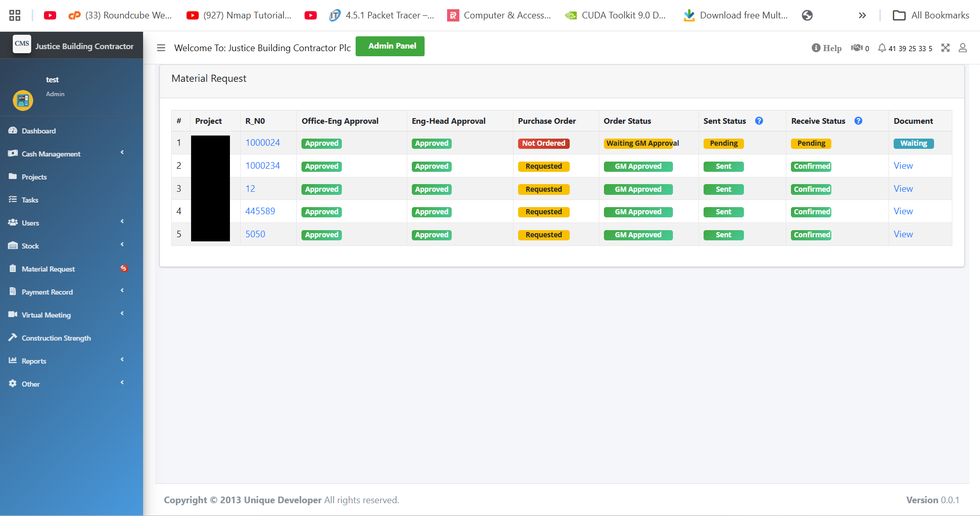Show more bookmarks with the chevron
980x516 pixels.
point(862,15)
